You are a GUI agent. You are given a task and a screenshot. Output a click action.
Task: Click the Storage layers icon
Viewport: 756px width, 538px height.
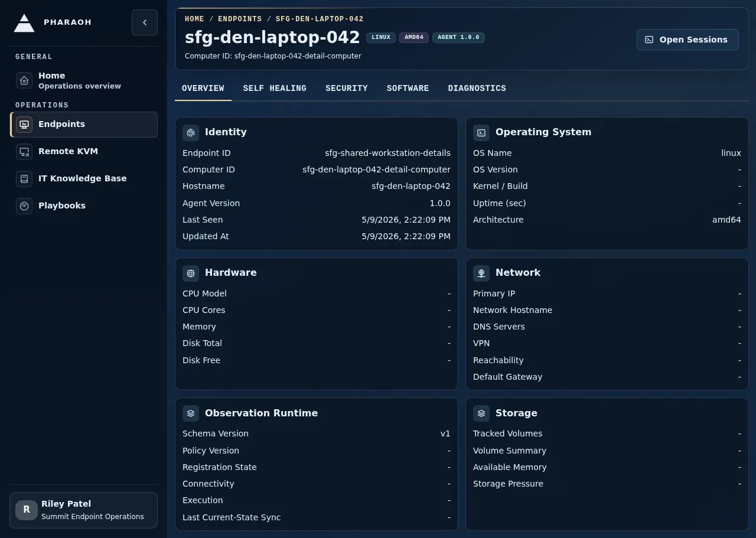click(x=481, y=413)
